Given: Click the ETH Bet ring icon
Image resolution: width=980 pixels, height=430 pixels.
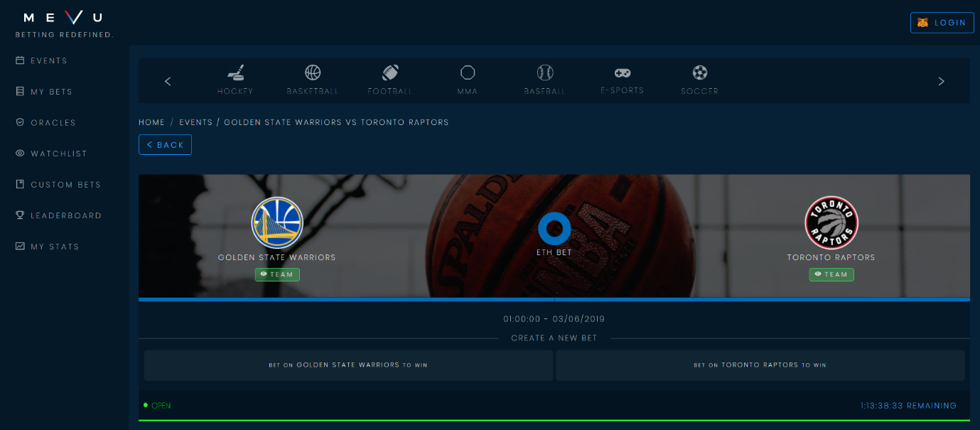Looking at the screenshot, I should point(554,228).
